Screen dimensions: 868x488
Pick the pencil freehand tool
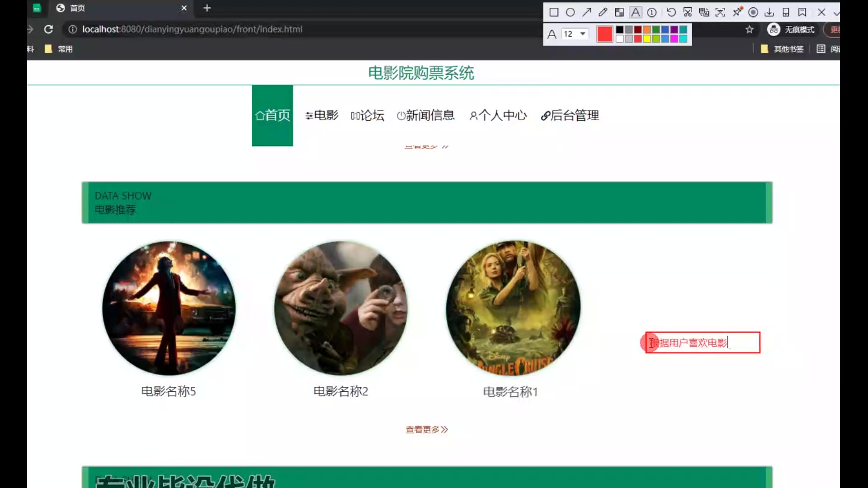[x=603, y=12]
